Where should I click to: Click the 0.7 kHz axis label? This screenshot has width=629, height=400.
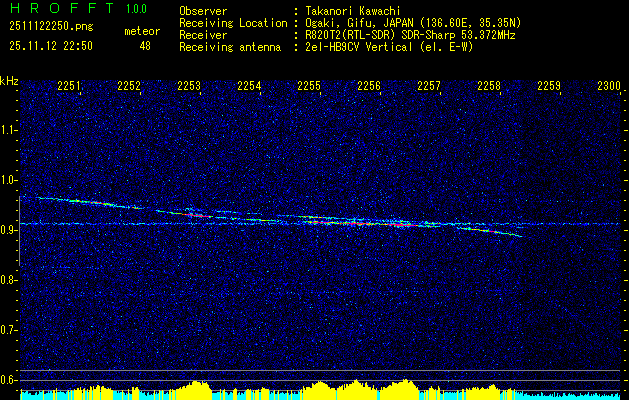9,330
